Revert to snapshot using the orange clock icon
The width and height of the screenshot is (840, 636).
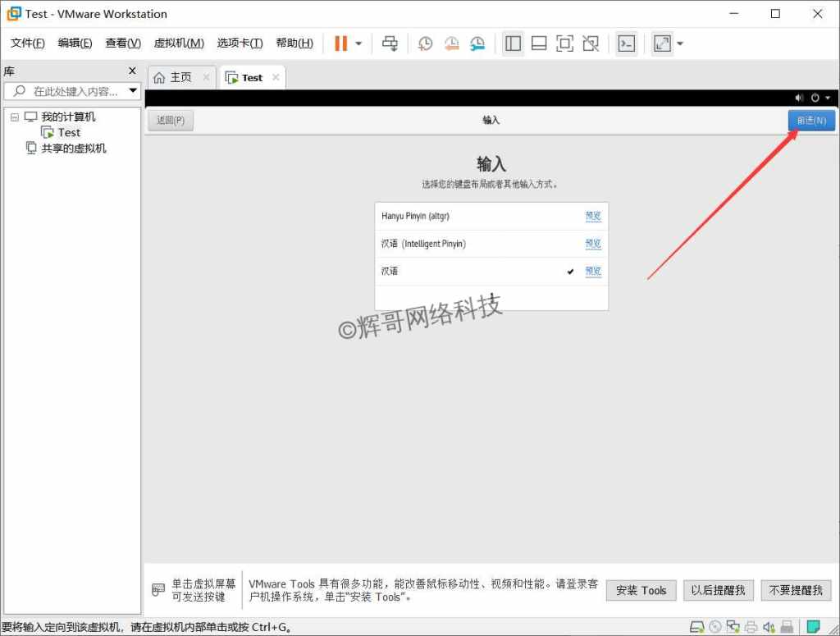[452, 43]
